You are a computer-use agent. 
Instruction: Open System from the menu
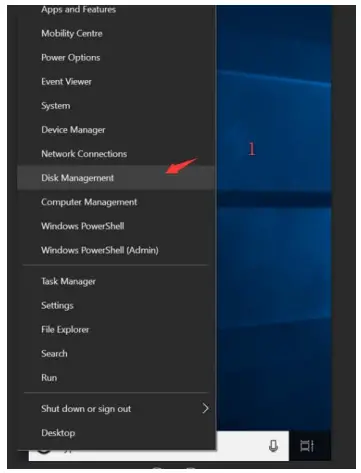pos(116,106)
